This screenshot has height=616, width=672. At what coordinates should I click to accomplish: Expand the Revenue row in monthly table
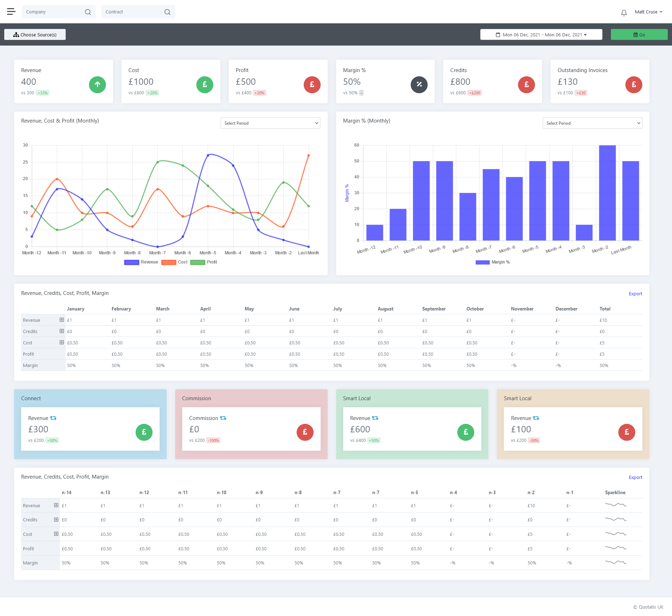[62, 320]
